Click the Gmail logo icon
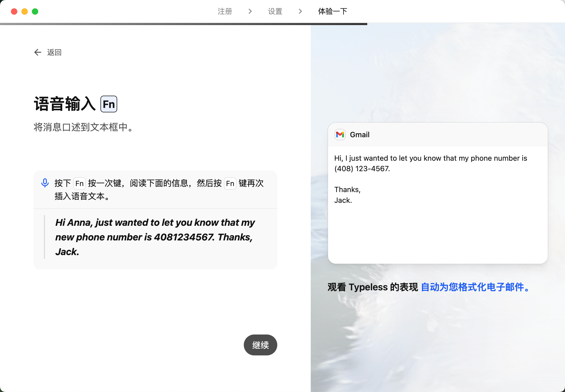The image size is (565, 392). point(340,135)
